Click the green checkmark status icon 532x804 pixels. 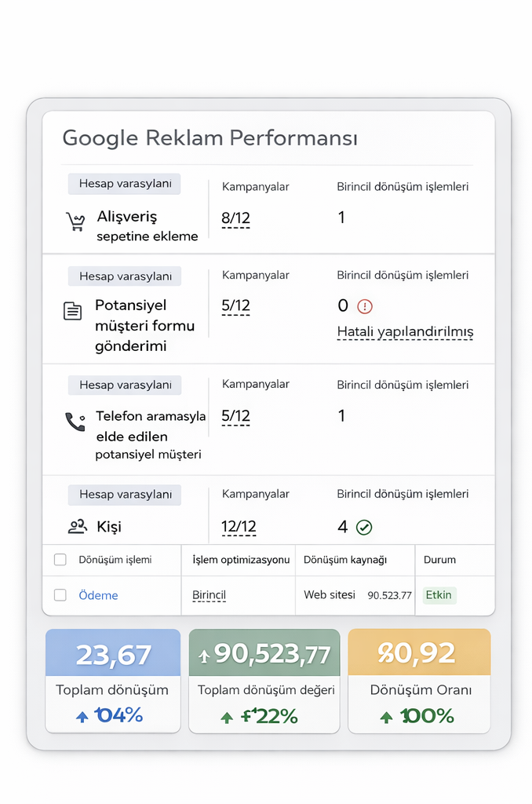tap(364, 527)
